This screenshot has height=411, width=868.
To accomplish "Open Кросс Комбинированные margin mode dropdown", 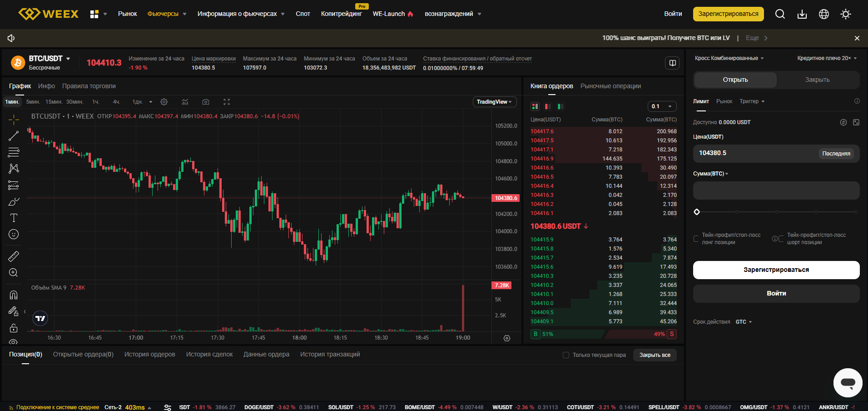I will click(729, 58).
